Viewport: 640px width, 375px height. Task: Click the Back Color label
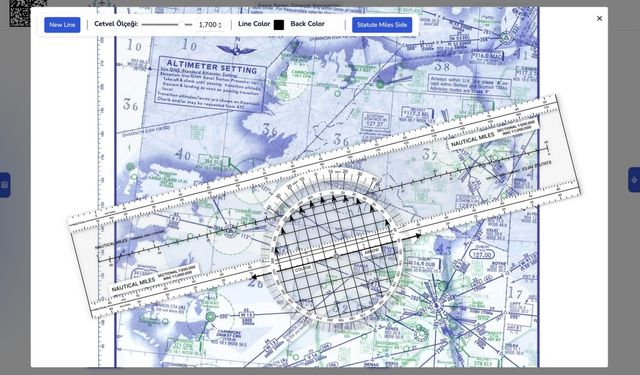click(307, 24)
